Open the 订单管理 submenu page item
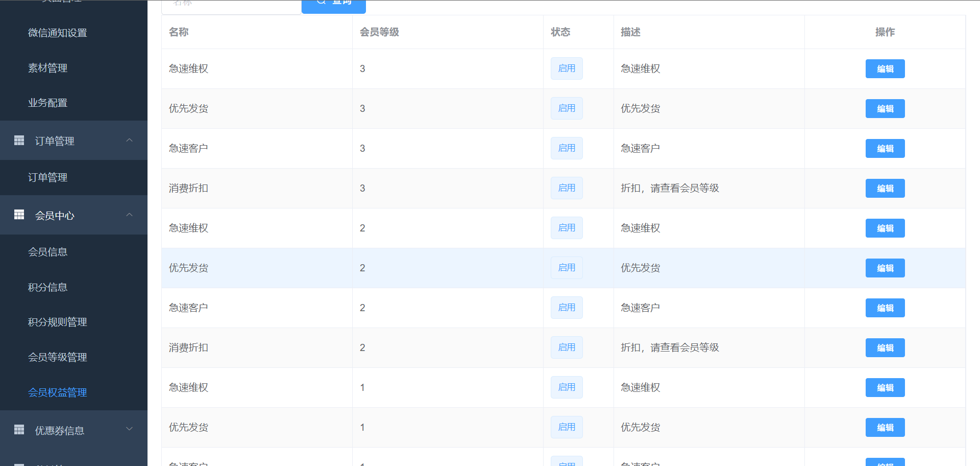 47,177
